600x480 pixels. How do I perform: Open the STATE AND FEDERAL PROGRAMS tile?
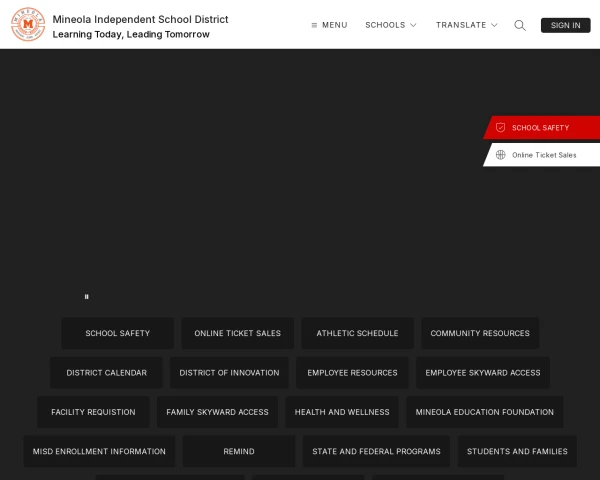pos(376,451)
